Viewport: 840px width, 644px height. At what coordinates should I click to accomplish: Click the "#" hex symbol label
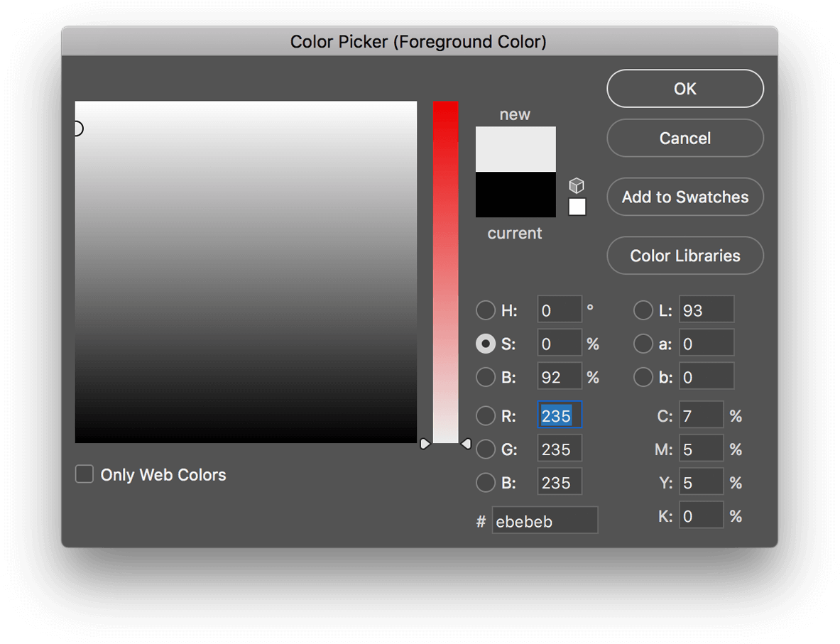tap(481, 521)
